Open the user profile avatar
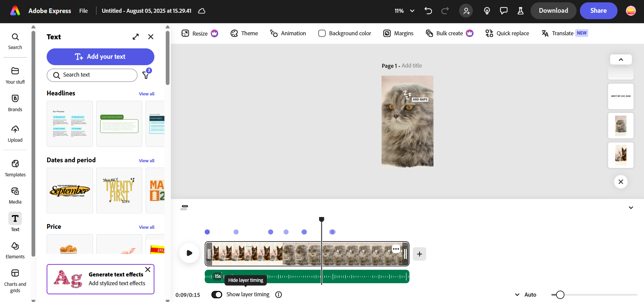The width and height of the screenshot is (644, 302). coord(631,11)
